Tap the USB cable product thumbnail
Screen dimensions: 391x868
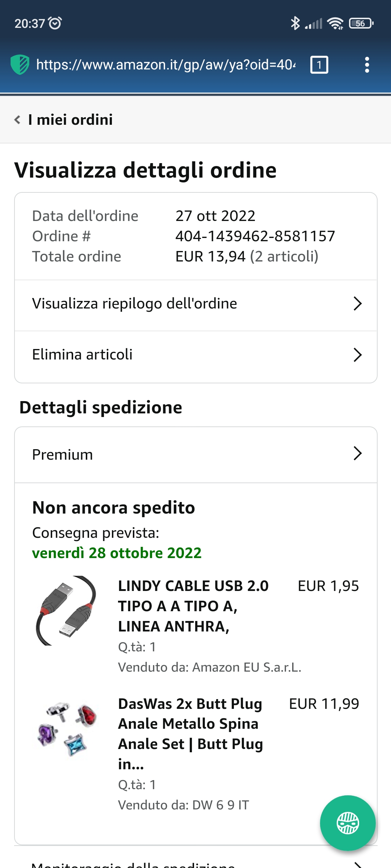[66, 610]
